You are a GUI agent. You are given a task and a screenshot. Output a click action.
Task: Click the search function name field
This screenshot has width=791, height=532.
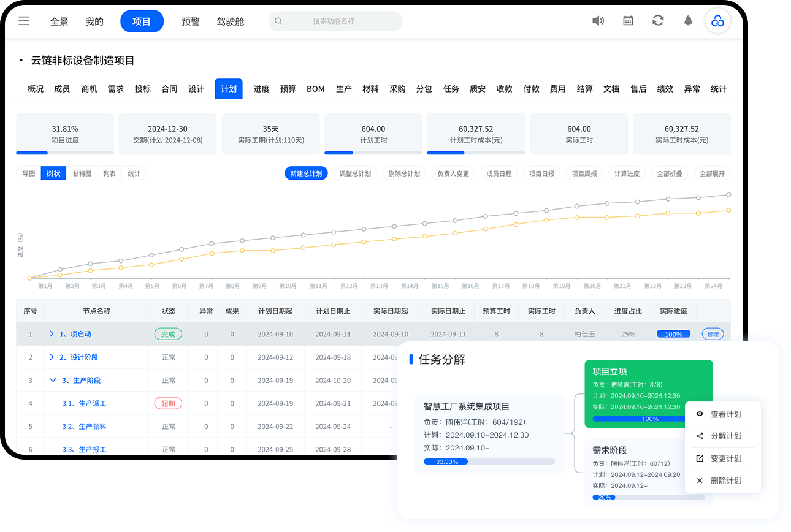[x=335, y=21]
